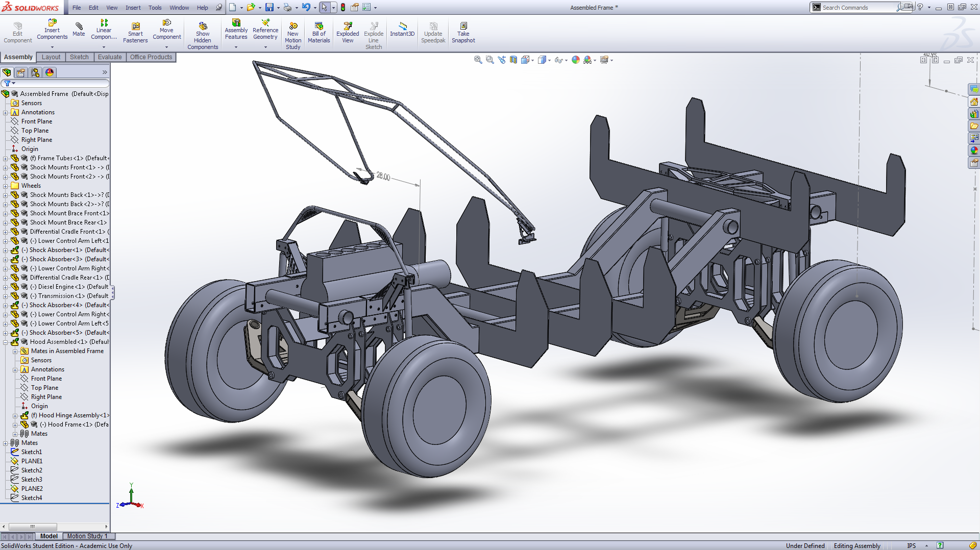Open Hide/Show Items dropdown
Image resolution: width=980 pixels, height=550 pixels.
(x=561, y=60)
